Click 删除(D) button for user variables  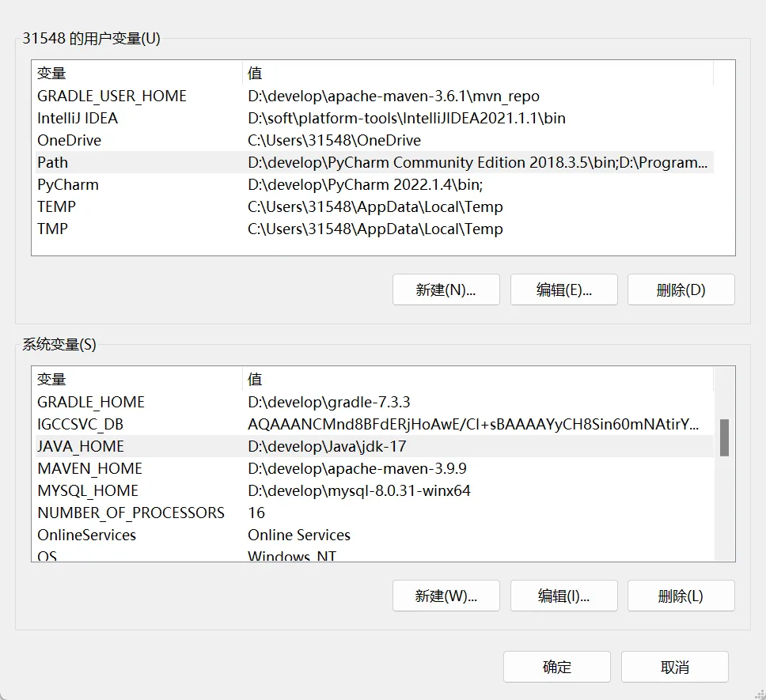click(681, 289)
